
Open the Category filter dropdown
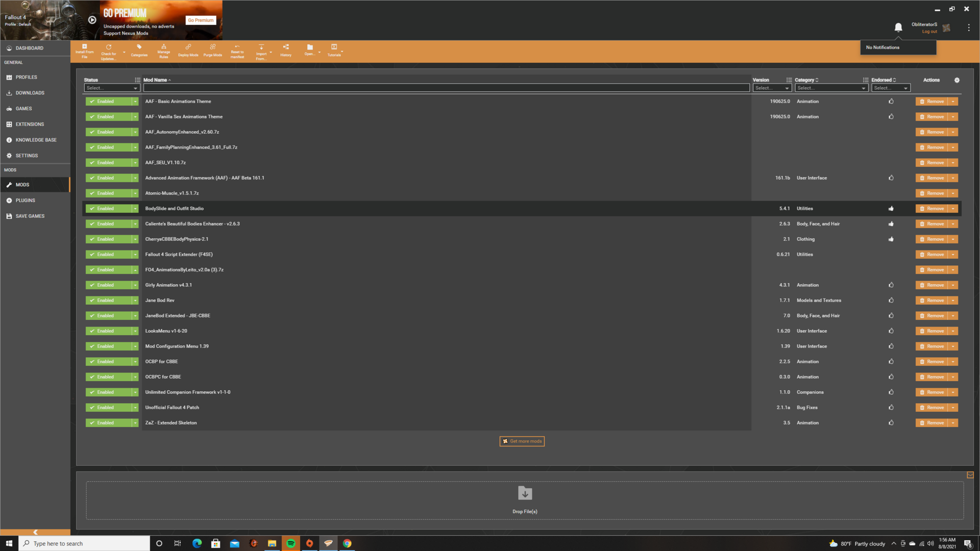(831, 88)
